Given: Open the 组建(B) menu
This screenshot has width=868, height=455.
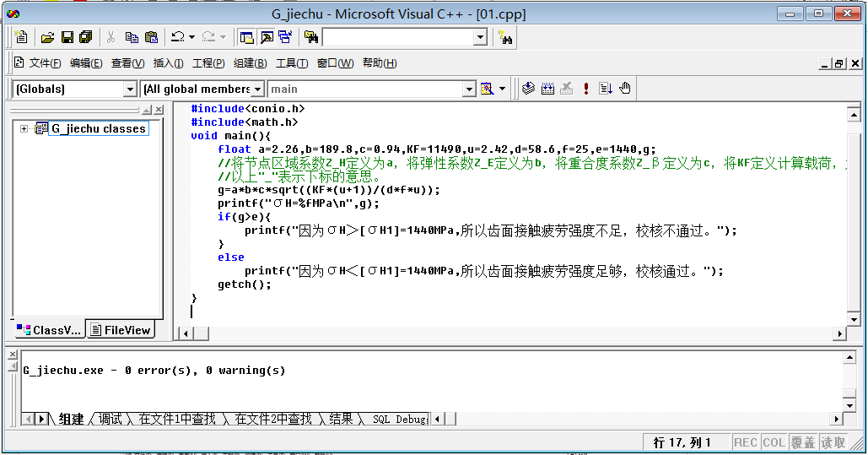Looking at the screenshot, I should coord(250,63).
